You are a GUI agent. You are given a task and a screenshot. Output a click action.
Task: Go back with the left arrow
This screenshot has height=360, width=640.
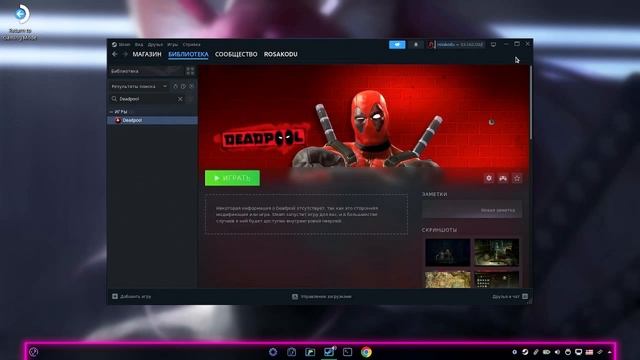115,54
